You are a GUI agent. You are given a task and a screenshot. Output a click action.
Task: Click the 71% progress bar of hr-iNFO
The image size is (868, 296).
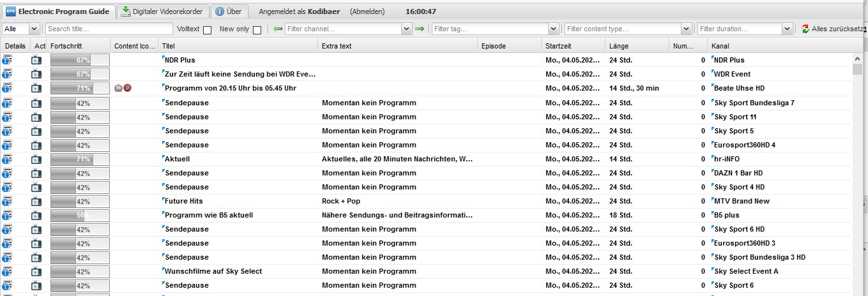(x=80, y=158)
